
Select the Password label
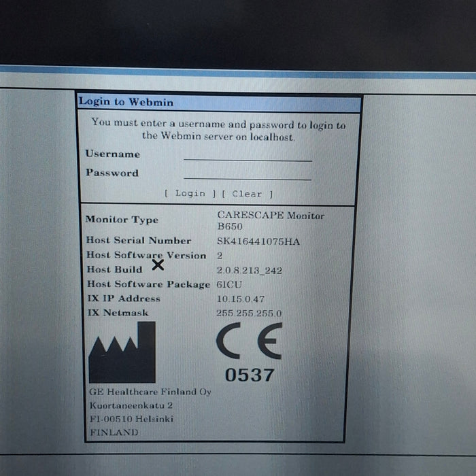coord(112,173)
